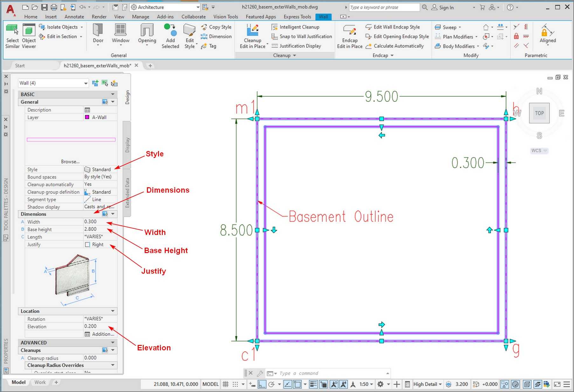Click the Undo arrow icon
Image resolution: width=574 pixels, height=392 pixels.
pyautogui.click(x=82, y=7)
